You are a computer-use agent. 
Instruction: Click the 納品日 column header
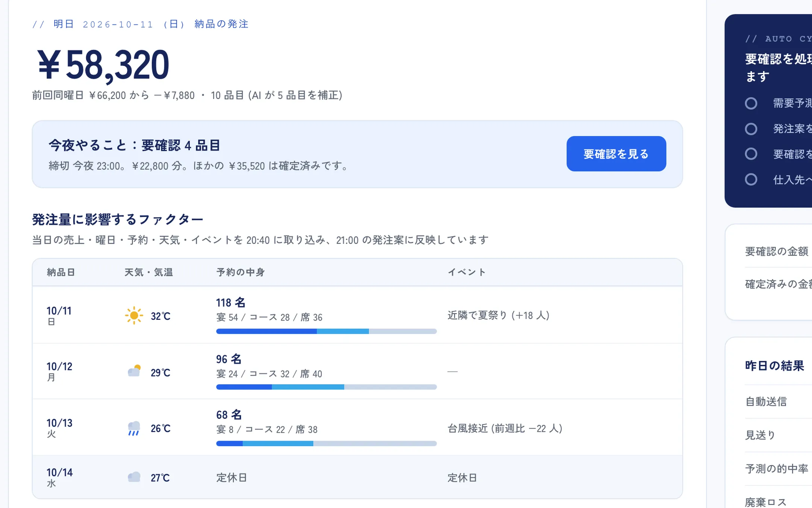61,272
